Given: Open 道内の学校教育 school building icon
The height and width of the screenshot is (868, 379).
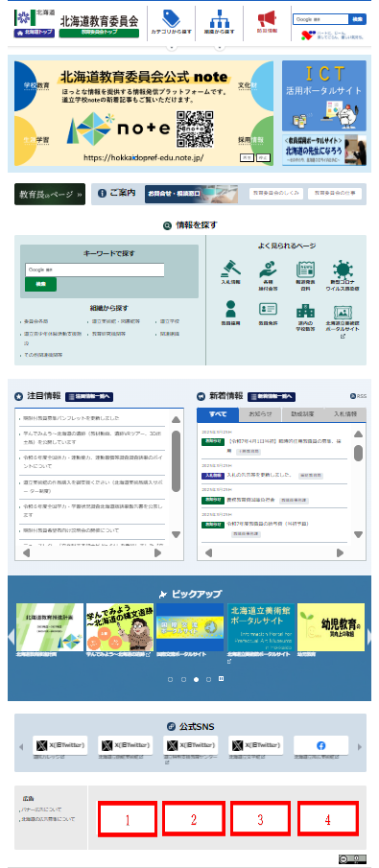Looking at the screenshot, I should 305,310.
